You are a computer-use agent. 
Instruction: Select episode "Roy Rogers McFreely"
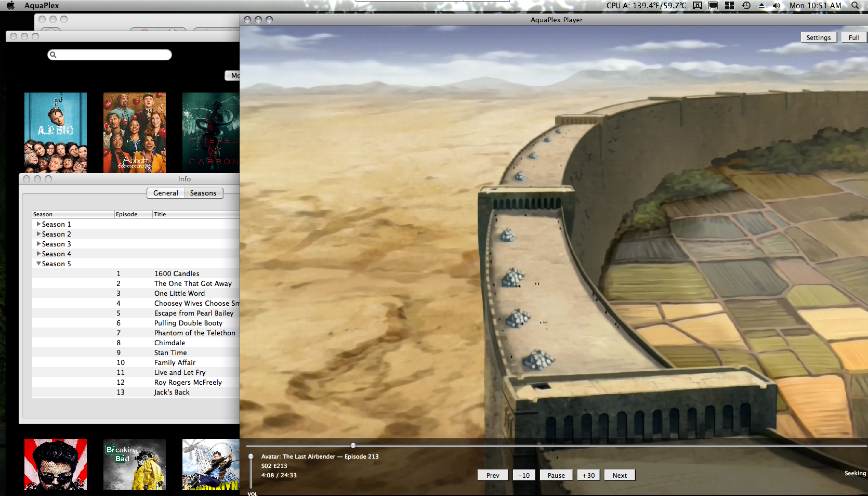pos(136,382)
